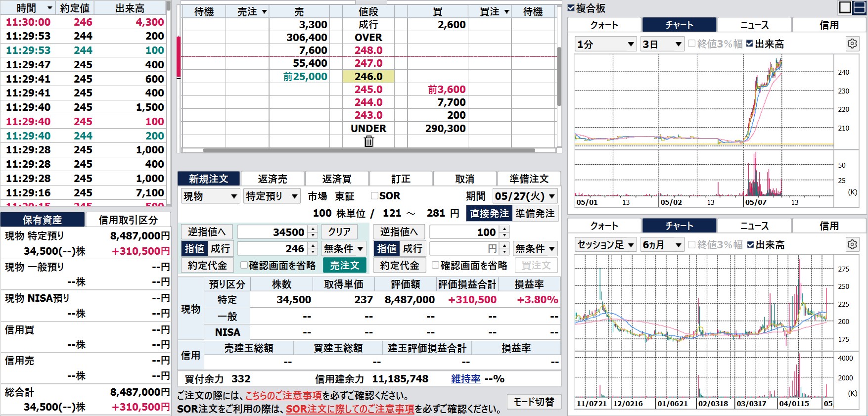
Task: Select upper panel ニュース tab
Action: click(754, 25)
